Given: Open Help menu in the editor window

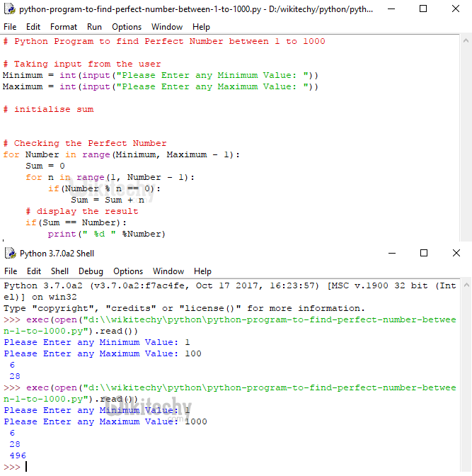Looking at the screenshot, I should (x=201, y=27).
